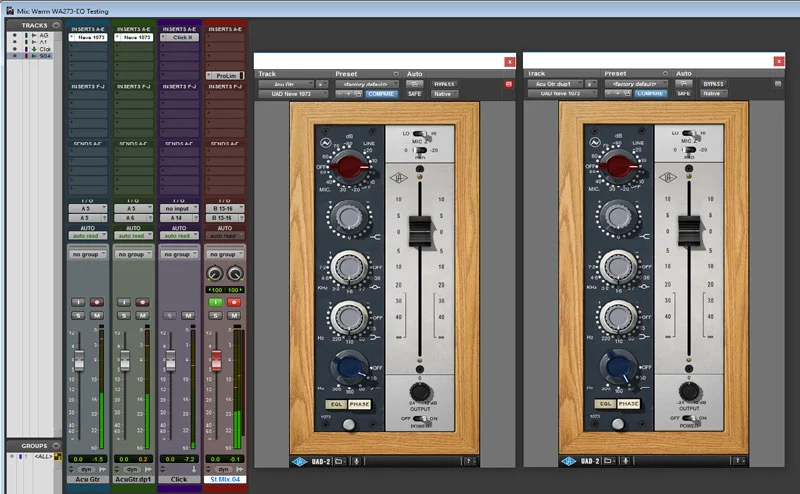The image size is (800, 494).
Task: Click the right pan knob on St Mix.04
Action: click(235, 274)
